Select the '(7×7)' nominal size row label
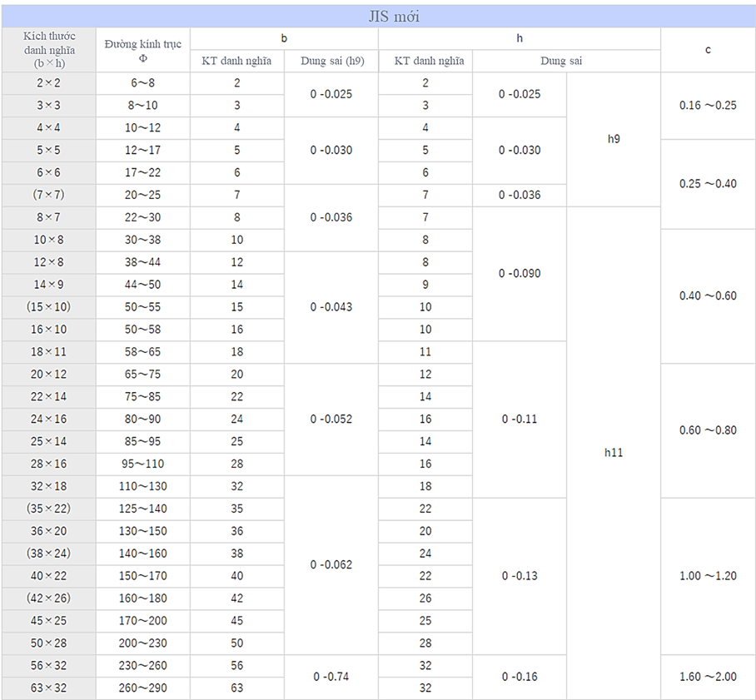The height and width of the screenshot is (700, 756). pyautogui.click(x=48, y=195)
